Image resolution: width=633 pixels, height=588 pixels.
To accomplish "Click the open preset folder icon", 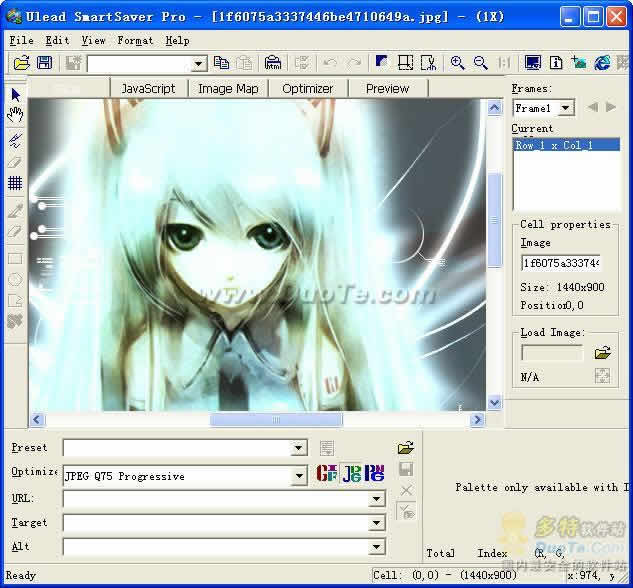I will click(x=406, y=448).
